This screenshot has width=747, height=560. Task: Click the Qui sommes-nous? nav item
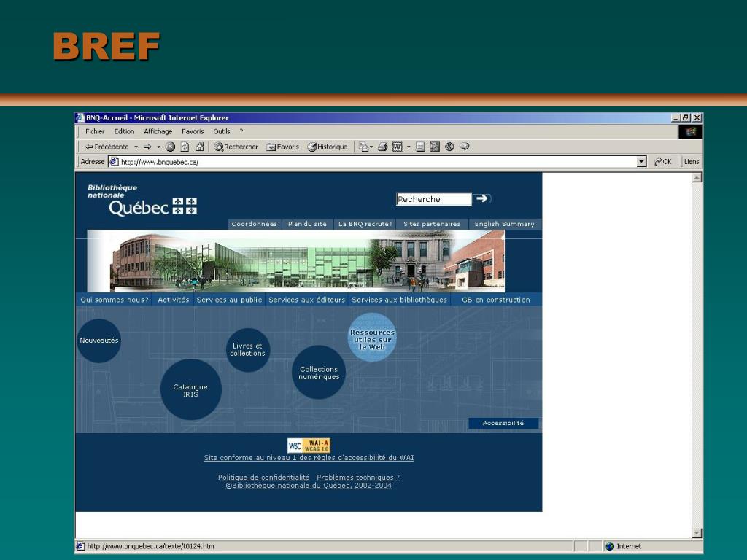click(x=115, y=300)
